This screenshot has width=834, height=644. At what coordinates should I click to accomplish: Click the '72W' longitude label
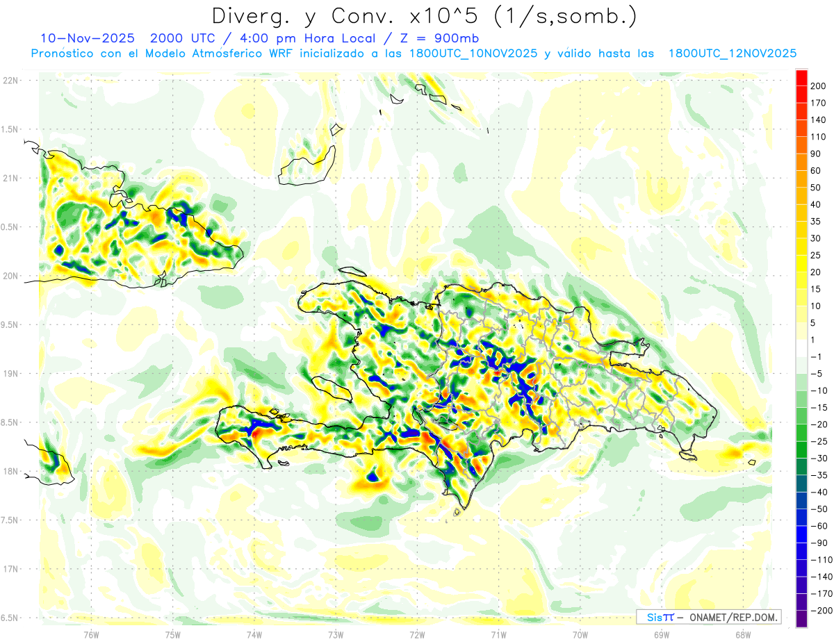[x=417, y=634]
